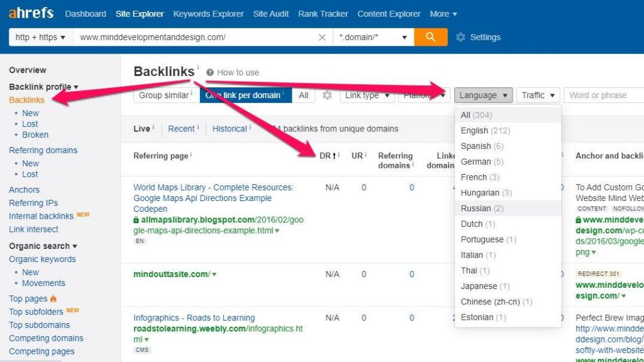Click the Word or phrase search field
The width and height of the screenshot is (644, 362).
click(604, 96)
